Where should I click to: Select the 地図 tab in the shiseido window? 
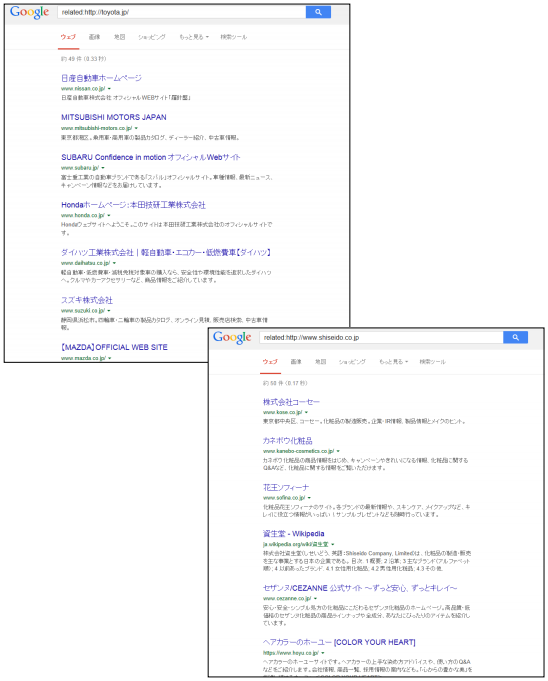pos(320,361)
